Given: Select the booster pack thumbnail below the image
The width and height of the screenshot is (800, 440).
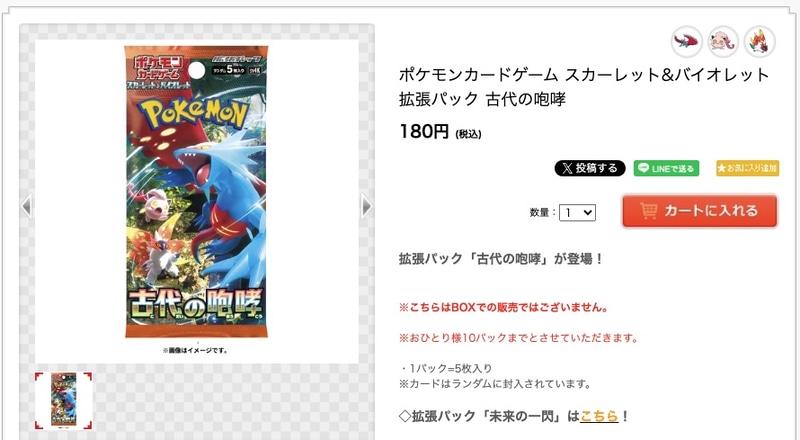Looking at the screenshot, I should 64,400.
